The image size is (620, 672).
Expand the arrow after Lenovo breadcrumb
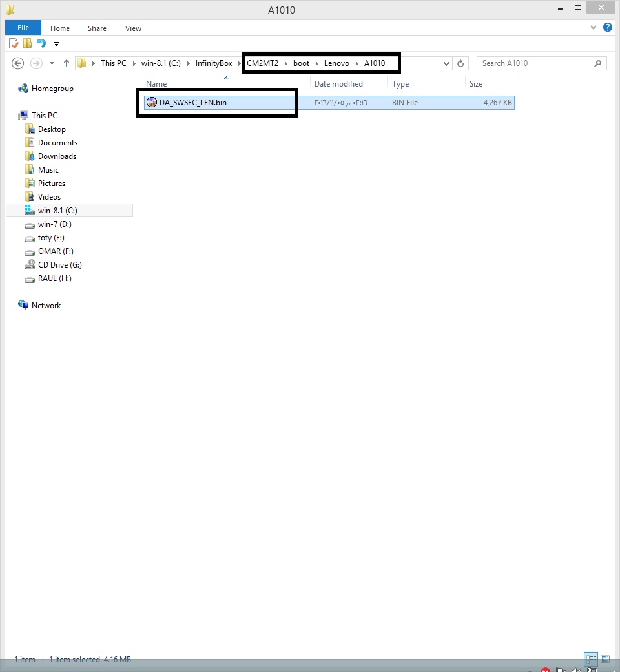pos(357,63)
